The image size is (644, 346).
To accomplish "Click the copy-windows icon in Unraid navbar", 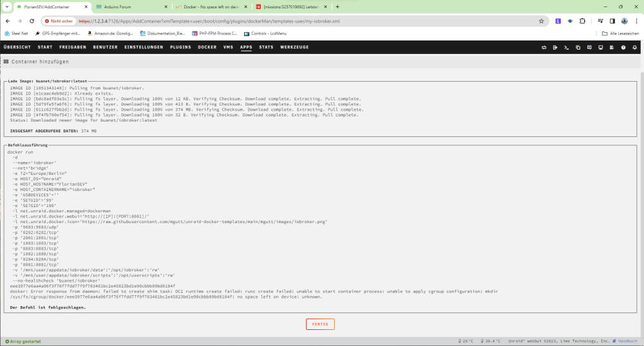I will (578, 48).
